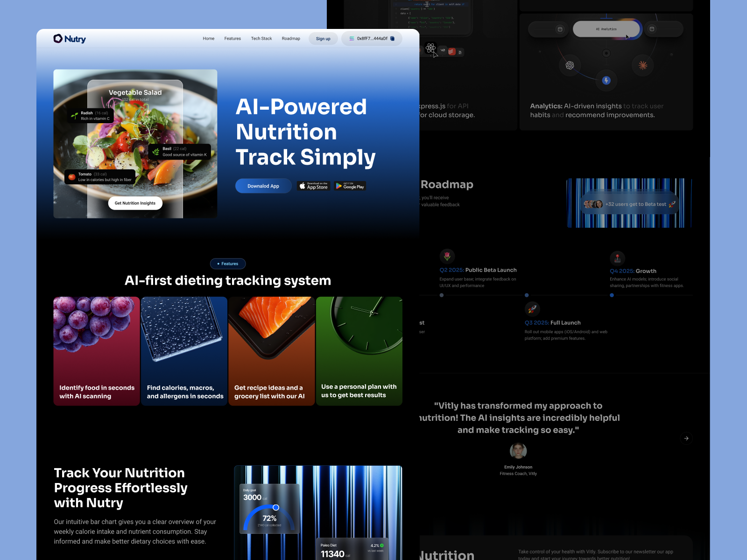Click the orange Anthropic burst icon

[x=642, y=65]
